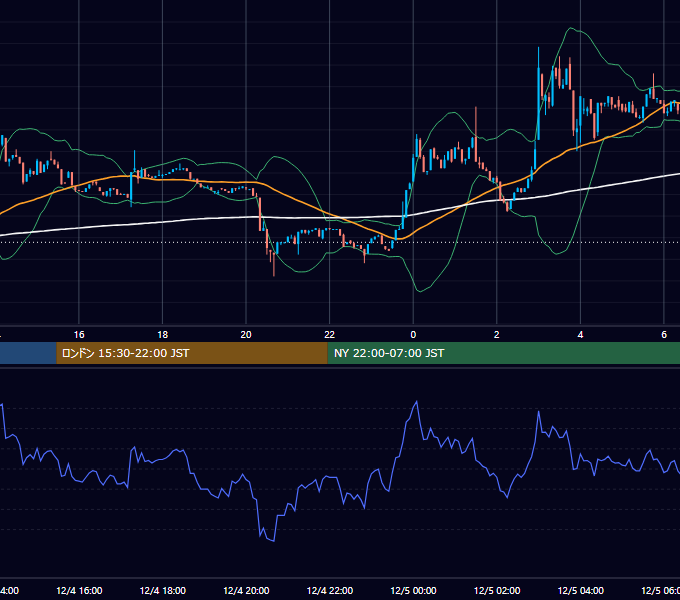Click the 0 hour label on the axis

[413, 335]
